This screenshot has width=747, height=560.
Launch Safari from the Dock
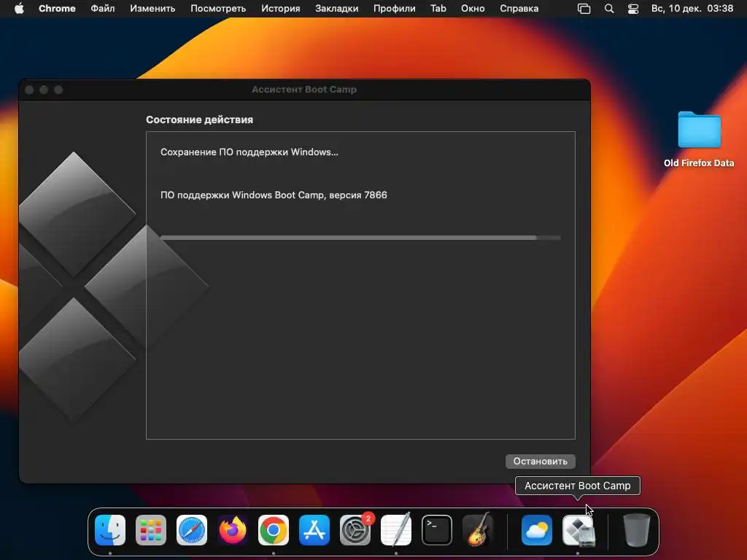coord(192,530)
